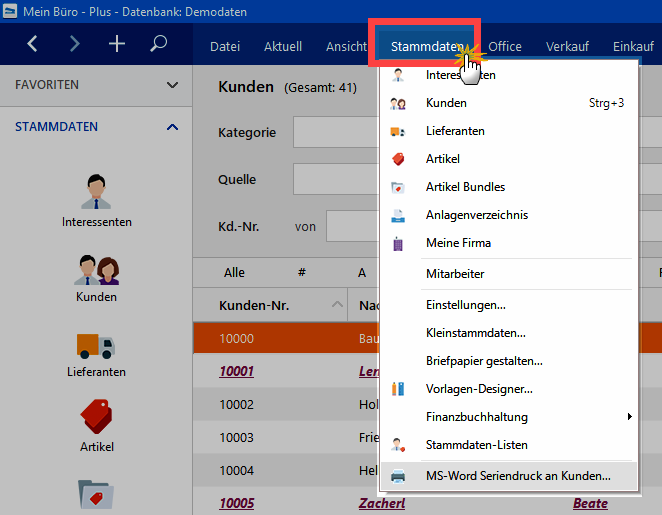Click the Interessenten icon in the dropdown menu
This screenshot has height=515, width=662.
tap(398, 75)
